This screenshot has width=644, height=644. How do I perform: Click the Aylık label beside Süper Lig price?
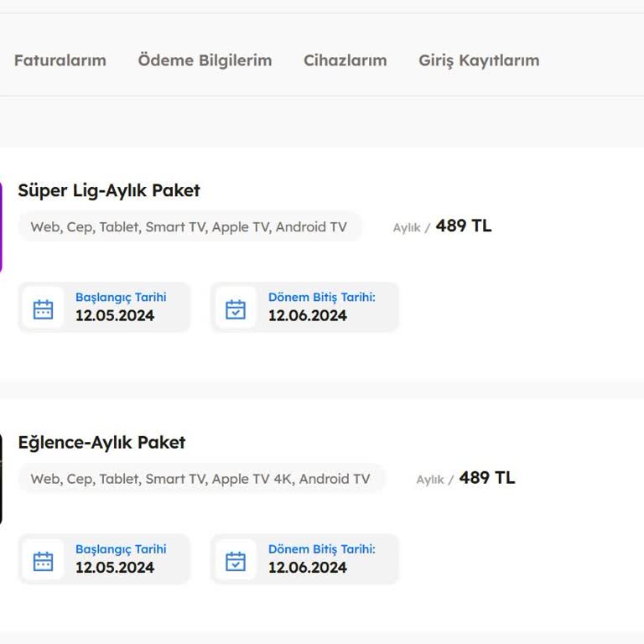[x=407, y=227]
